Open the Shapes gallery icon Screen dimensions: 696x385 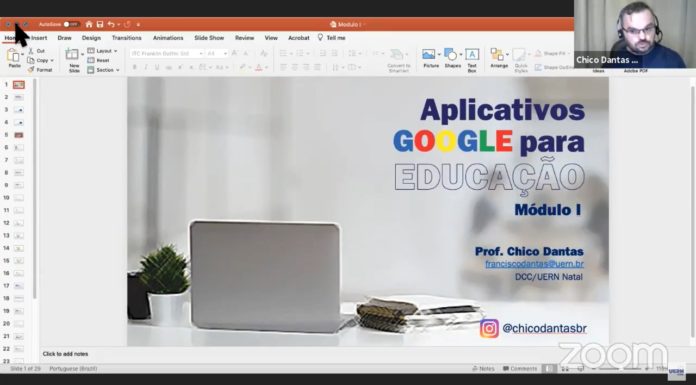click(451, 55)
